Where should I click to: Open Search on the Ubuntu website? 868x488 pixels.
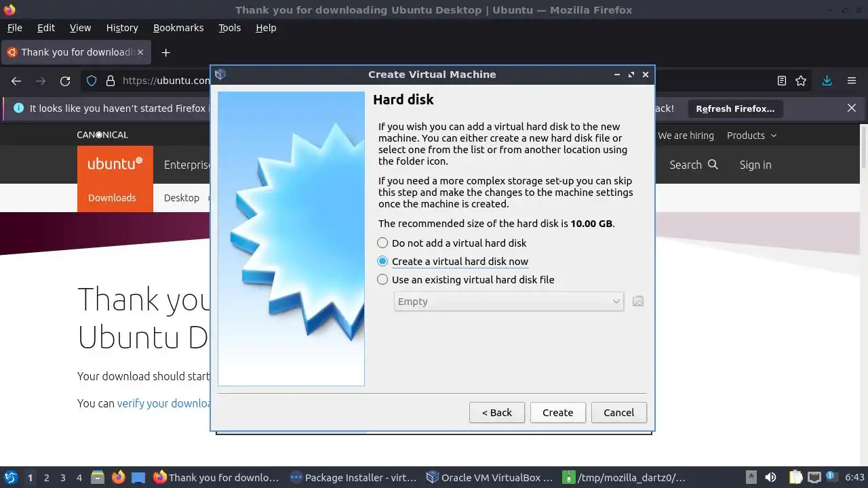(693, 165)
